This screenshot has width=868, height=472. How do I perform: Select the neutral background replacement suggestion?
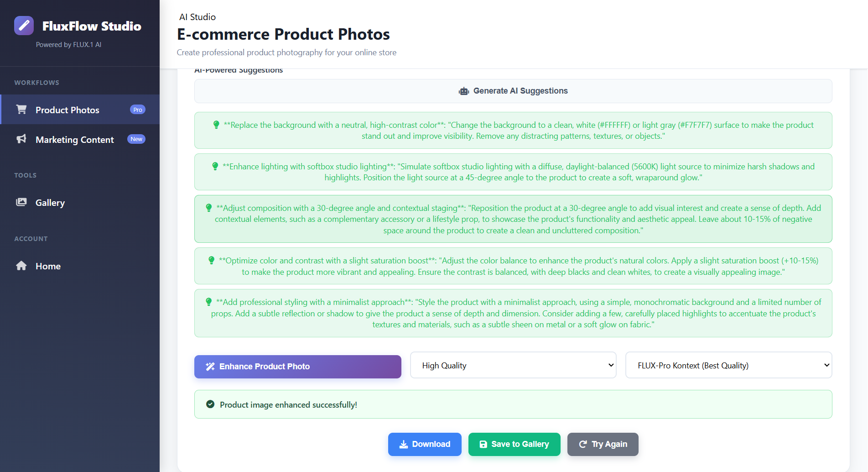[x=513, y=131]
